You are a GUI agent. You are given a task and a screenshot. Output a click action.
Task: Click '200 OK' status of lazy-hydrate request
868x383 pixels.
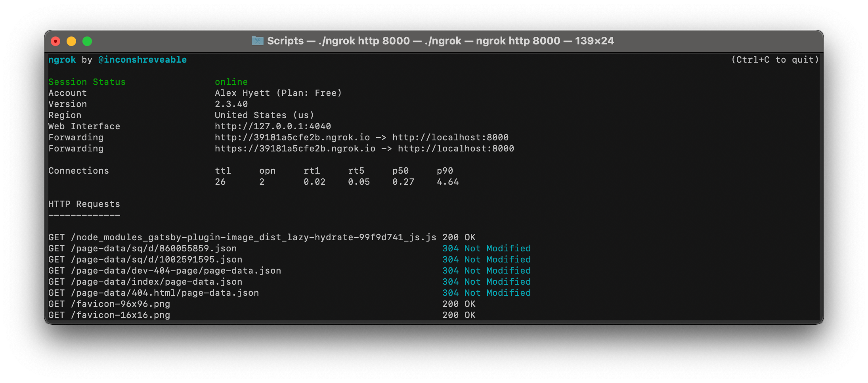pos(459,237)
